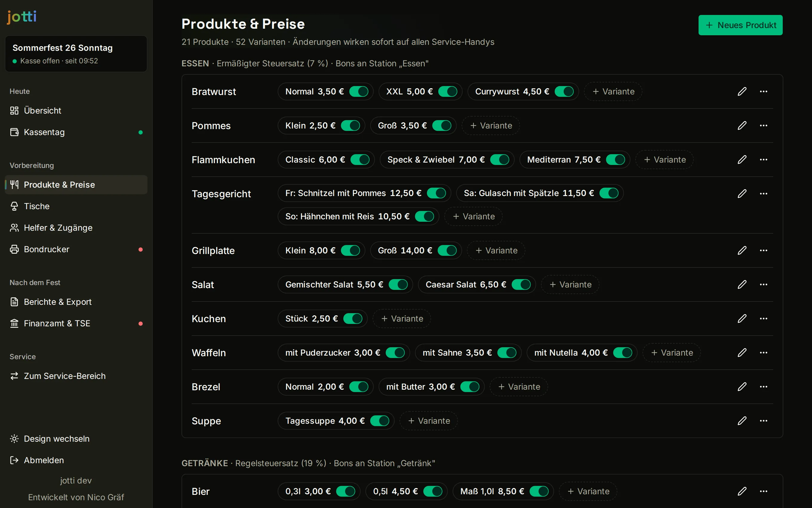Edit Brezel with the pencil icon

[742, 387]
